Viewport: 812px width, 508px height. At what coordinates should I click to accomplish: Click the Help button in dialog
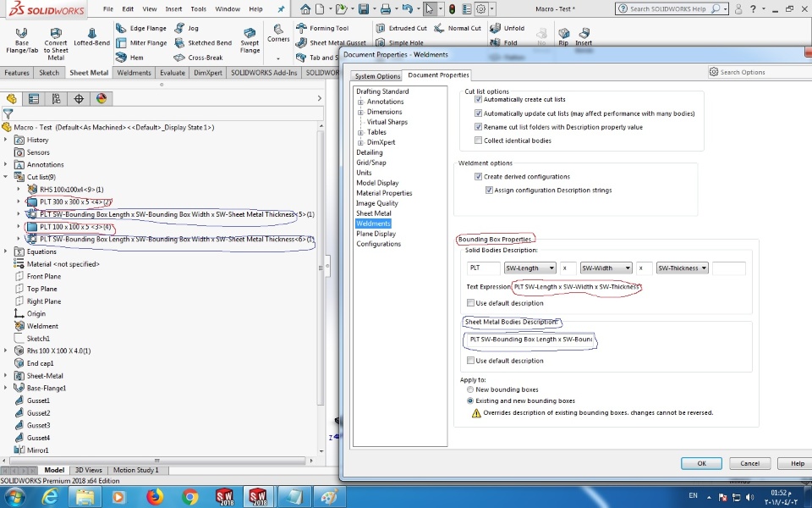[797, 463]
